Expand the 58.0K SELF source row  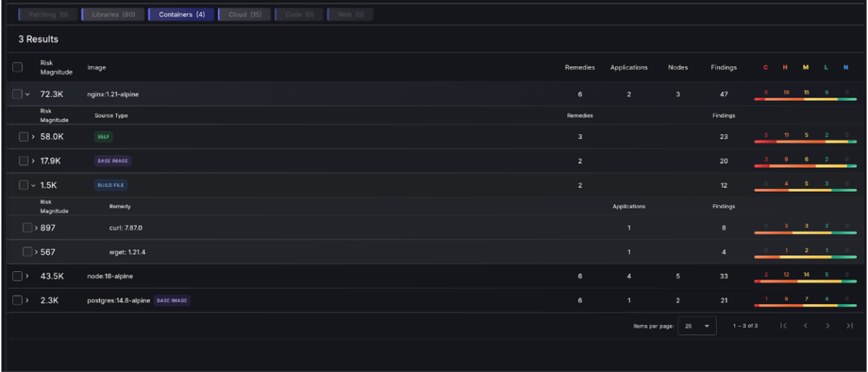33,137
